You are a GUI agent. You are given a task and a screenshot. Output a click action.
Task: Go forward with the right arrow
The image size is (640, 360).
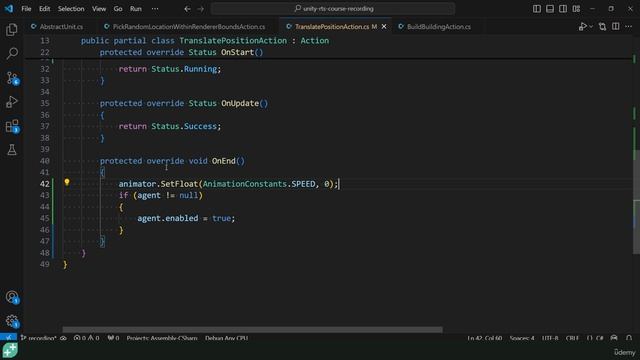200,9
